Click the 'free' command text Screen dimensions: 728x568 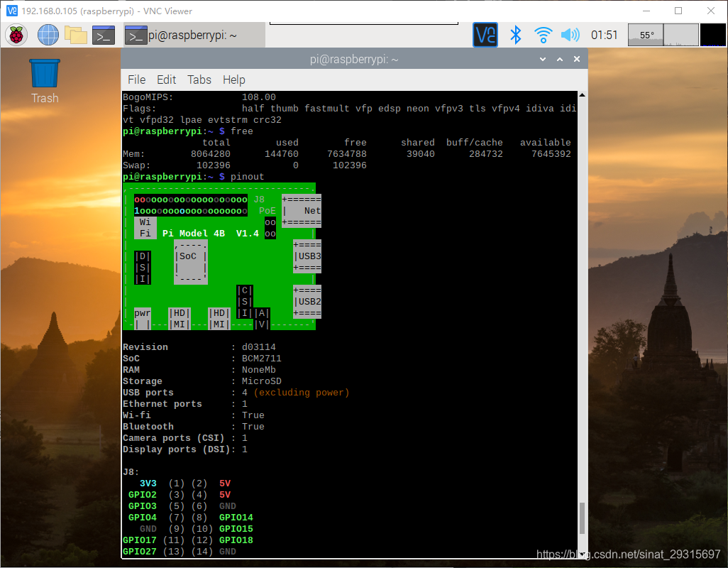point(242,131)
